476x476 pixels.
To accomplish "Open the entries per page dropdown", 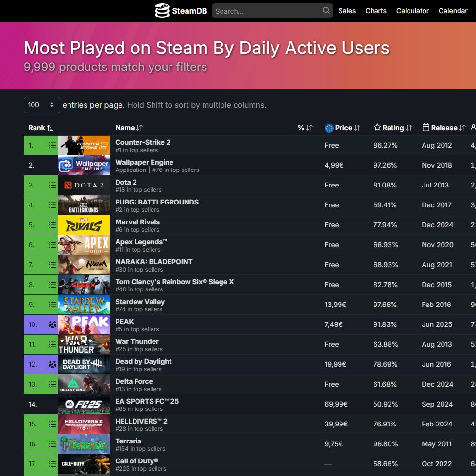I will click(x=42, y=105).
